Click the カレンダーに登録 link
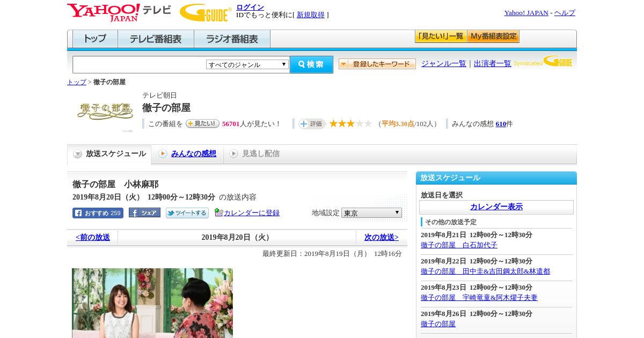 coord(252,213)
